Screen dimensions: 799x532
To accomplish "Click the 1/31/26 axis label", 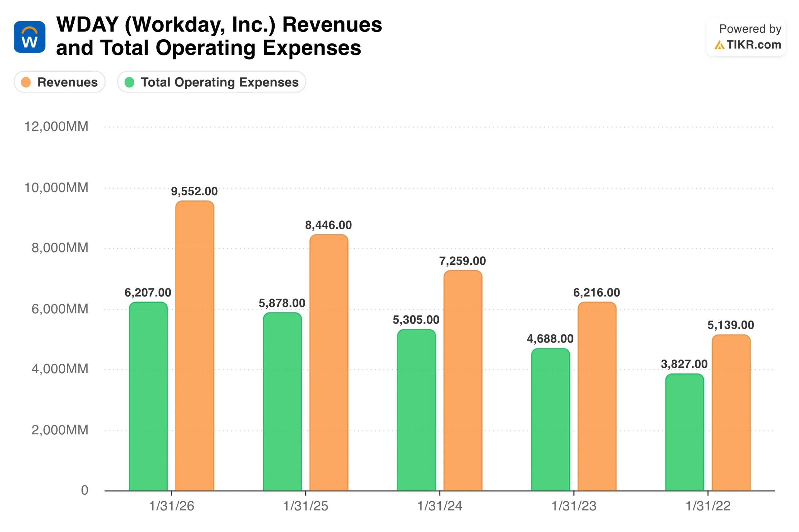I will tap(171, 506).
